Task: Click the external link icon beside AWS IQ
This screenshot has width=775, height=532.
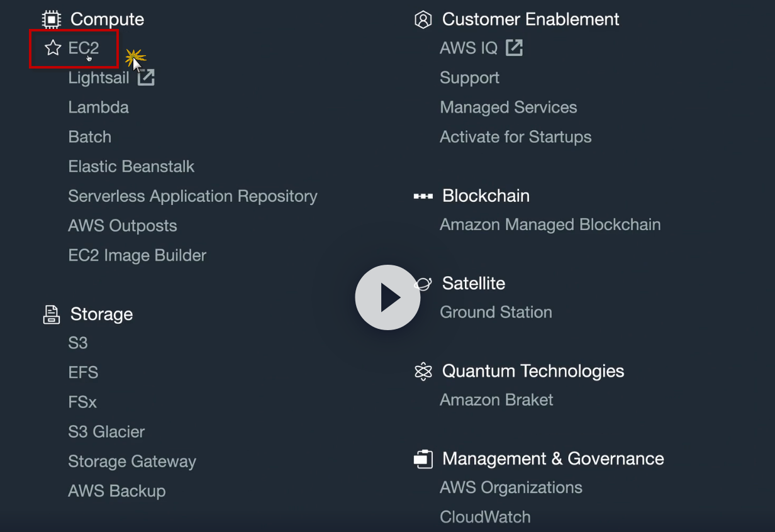Action: (x=515, y=48)
